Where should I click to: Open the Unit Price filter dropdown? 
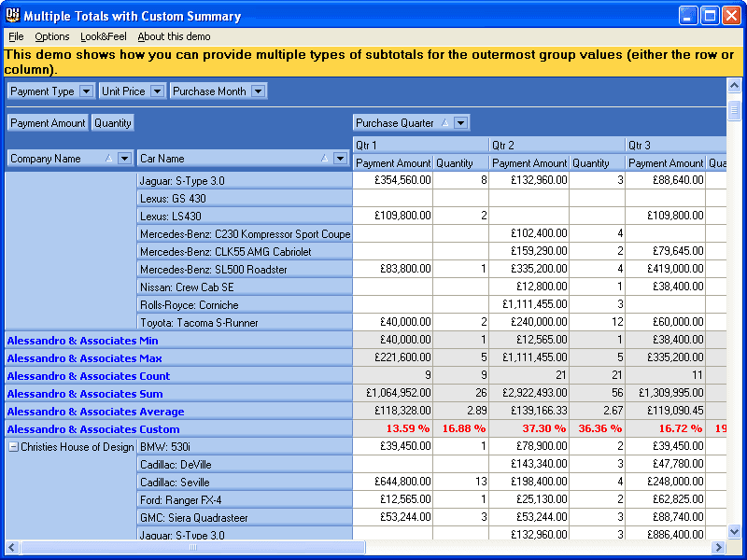(157, 91)
